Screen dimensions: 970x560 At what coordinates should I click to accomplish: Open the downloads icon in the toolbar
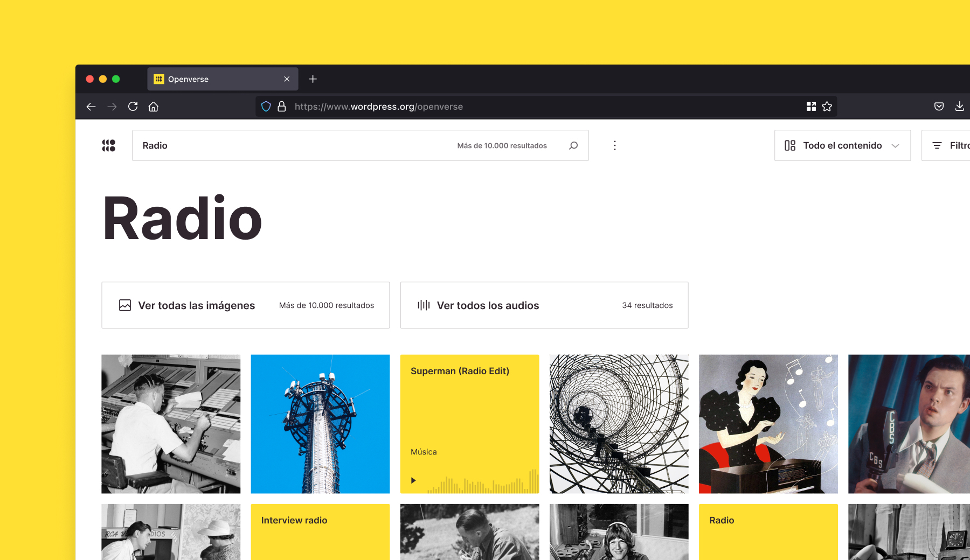(x=960, y=106)
